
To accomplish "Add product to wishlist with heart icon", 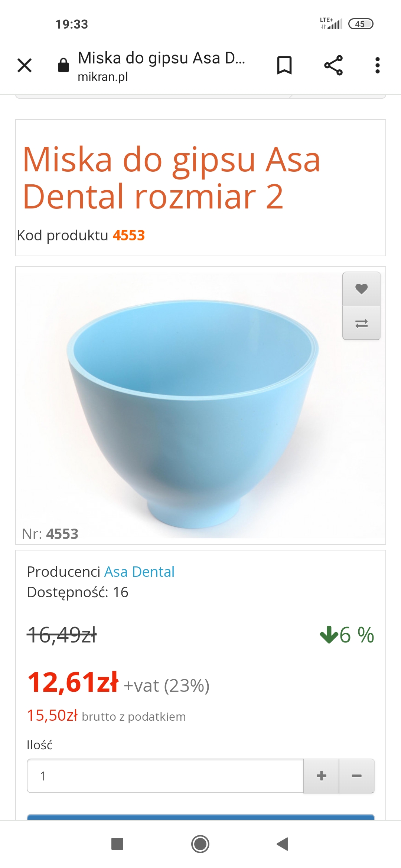I will [361, 289].
